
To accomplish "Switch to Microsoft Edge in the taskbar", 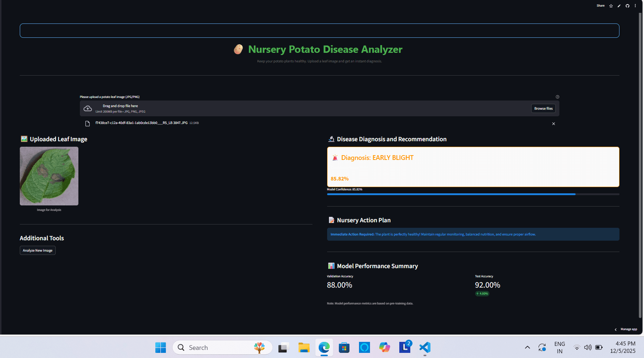I will click(x=324, y=347).
